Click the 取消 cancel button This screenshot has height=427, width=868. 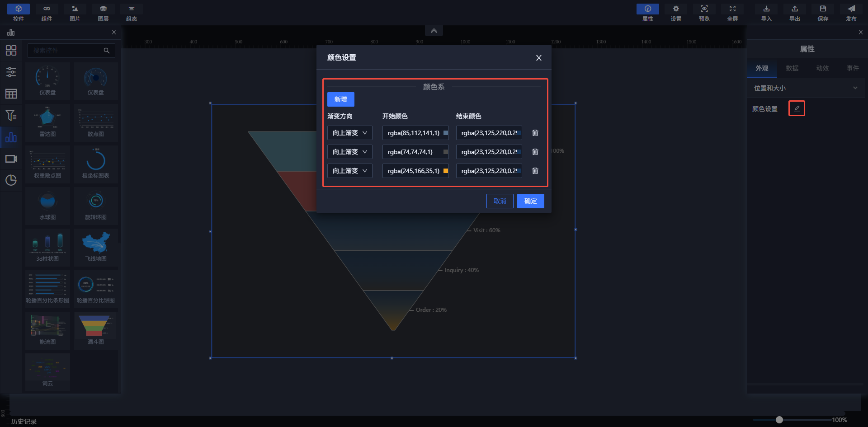pyautogui.click(x=500, y=201)
